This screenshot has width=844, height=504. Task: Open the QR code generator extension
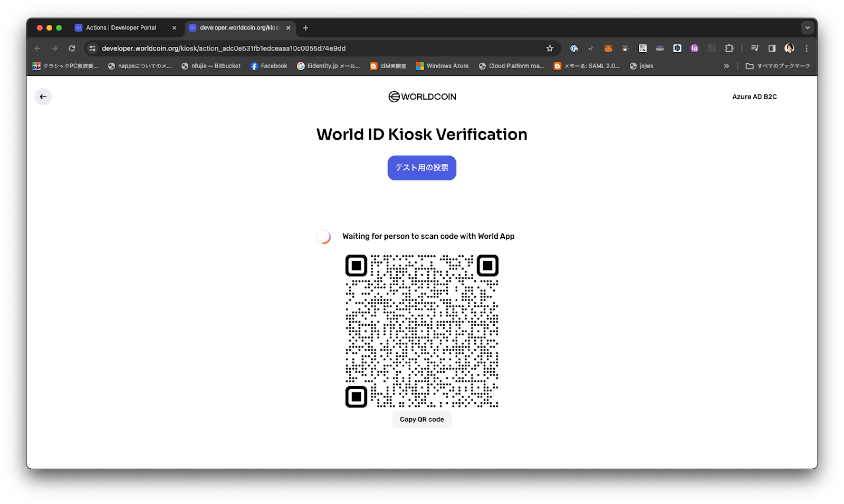pyautogui.click(x=642, y=49)
